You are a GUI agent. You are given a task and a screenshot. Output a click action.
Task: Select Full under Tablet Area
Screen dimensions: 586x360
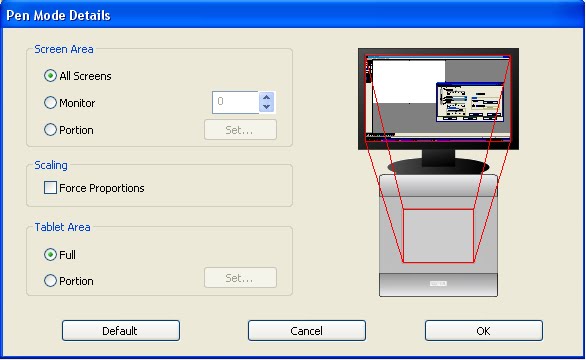coord(50,255)
